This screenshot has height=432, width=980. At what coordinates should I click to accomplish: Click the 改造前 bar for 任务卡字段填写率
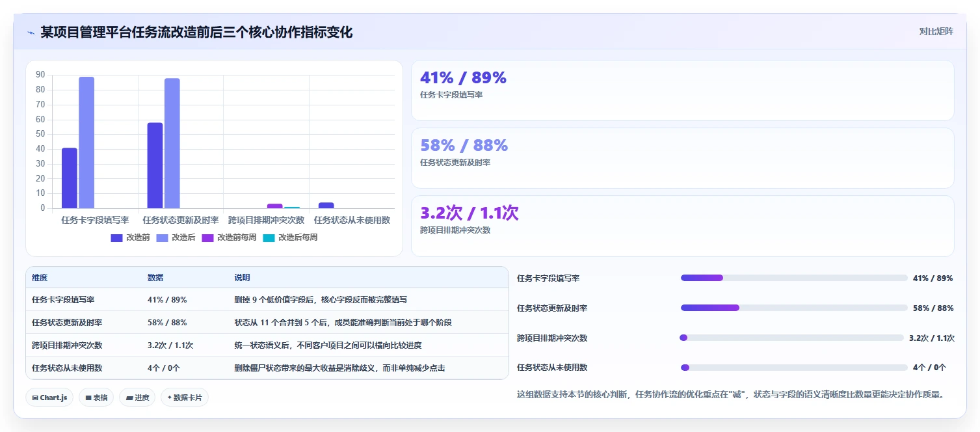point(70,178)
